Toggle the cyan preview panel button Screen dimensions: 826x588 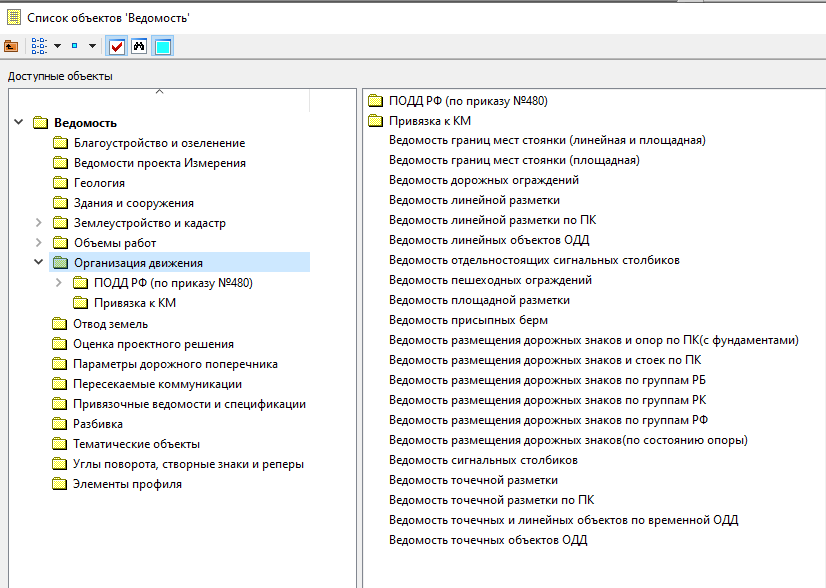pos(163,46)
